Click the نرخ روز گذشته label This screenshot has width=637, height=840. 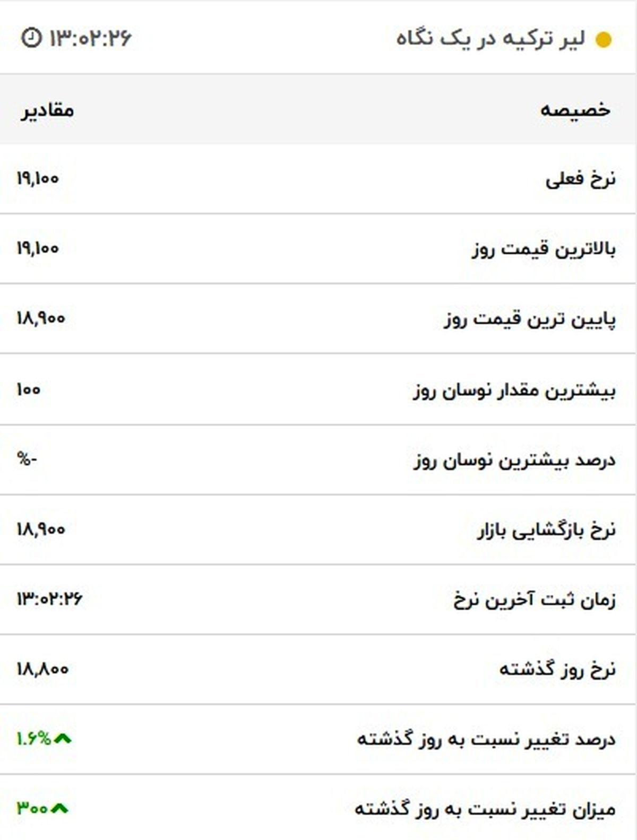[557, 669]
